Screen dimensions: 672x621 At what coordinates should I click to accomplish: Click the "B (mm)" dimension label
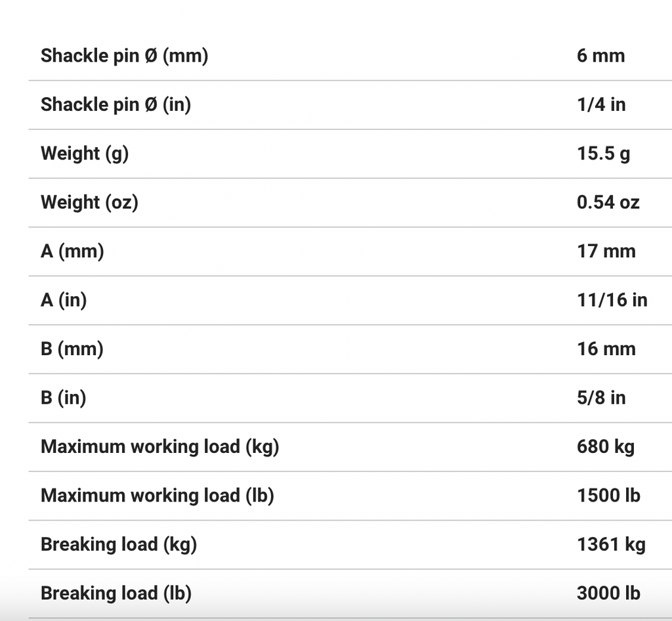tap(72, 349)
